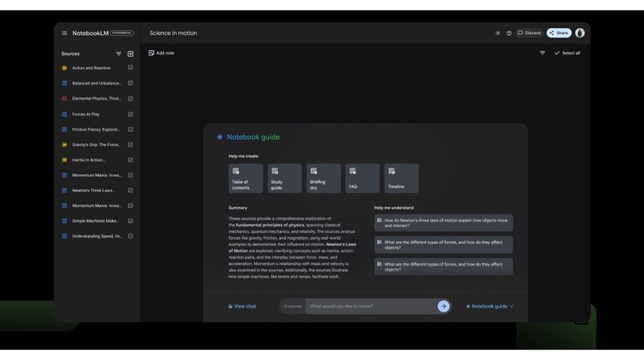Image resolution: width=644 pixels, height=360 pixels.
Task: Click the send arrow button
Action: point(443,307)
